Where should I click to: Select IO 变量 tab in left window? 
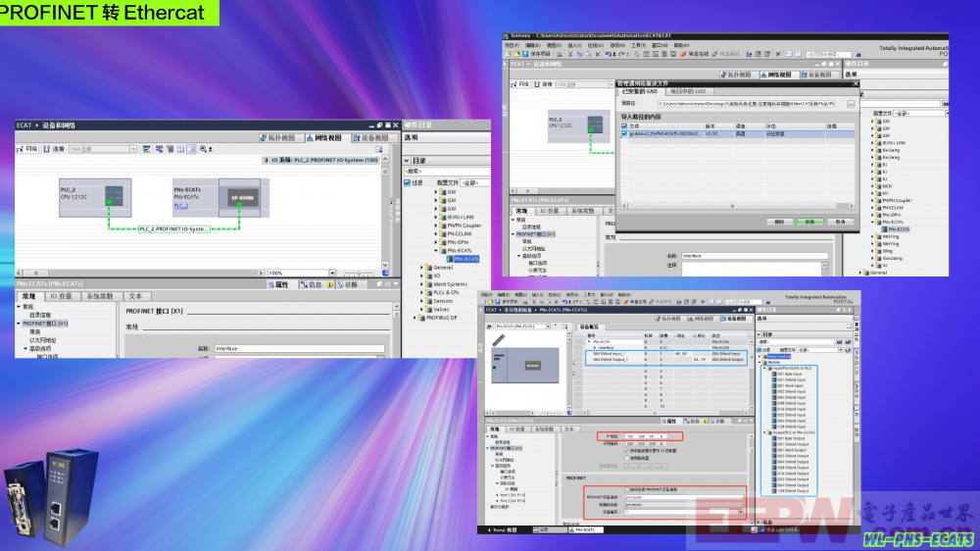(x=61, y=296)
